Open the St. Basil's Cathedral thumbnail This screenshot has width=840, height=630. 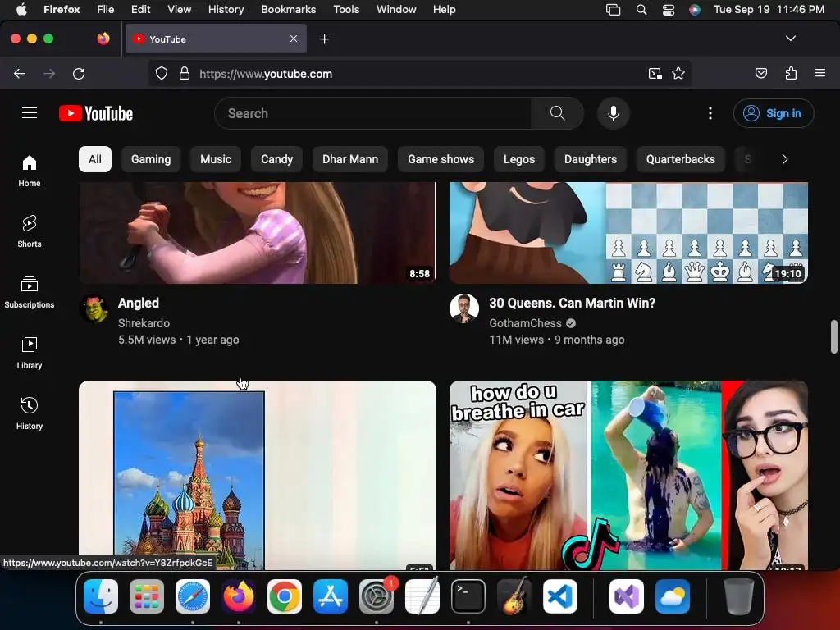257,475
